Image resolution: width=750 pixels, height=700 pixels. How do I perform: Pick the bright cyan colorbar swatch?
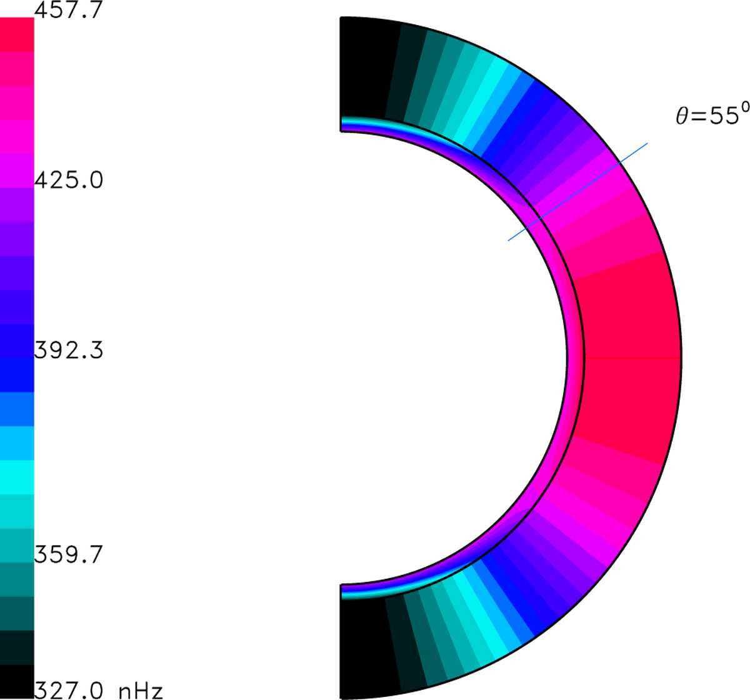point(17,477)
